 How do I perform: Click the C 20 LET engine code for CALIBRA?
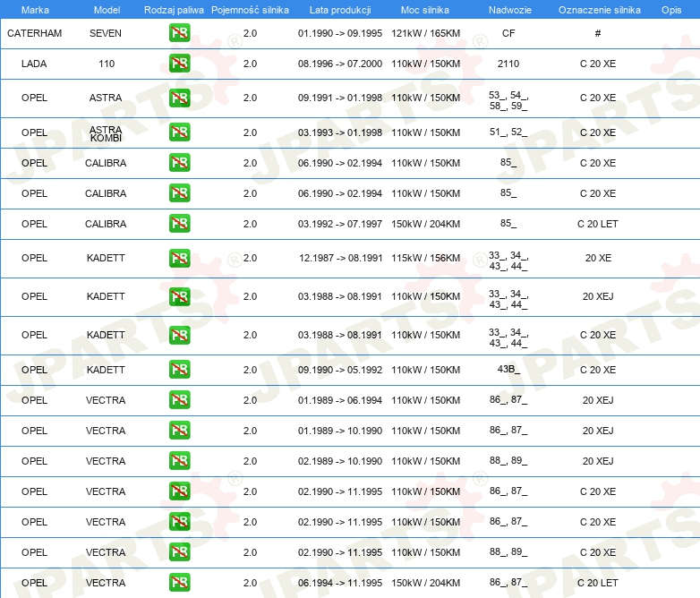click(598, 224)
